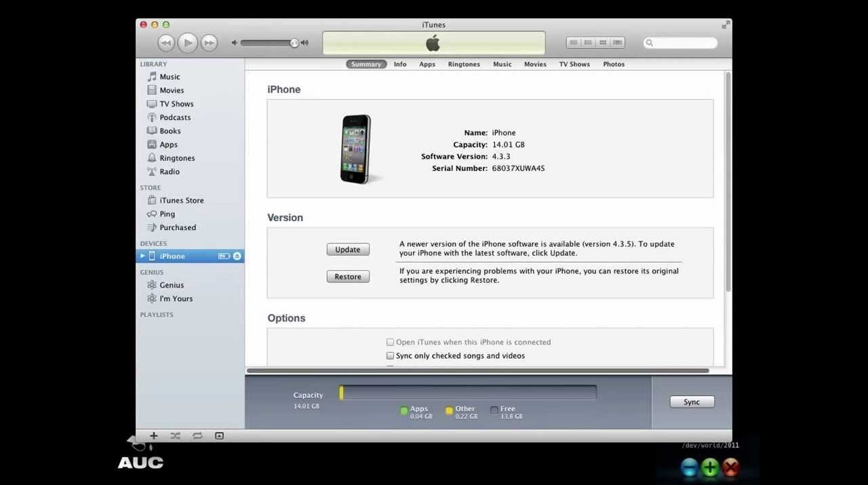Open Podcasts in the library sidebar

175,117
